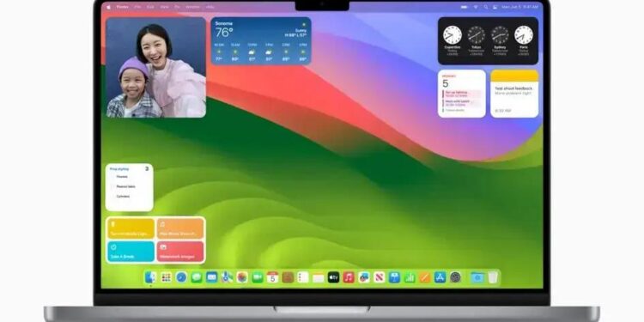Launch Keynote from the dock
The image size is (644, 322).
tap(394, 277)
